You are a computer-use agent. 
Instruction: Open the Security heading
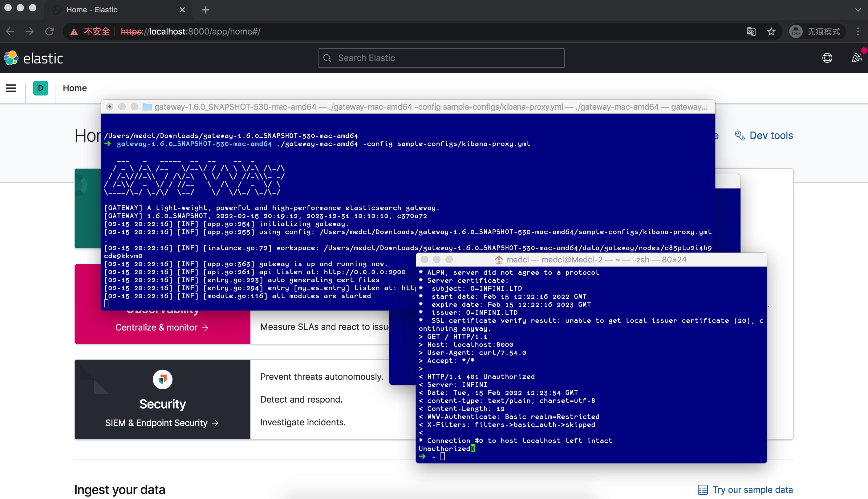(x=162, y=404)
